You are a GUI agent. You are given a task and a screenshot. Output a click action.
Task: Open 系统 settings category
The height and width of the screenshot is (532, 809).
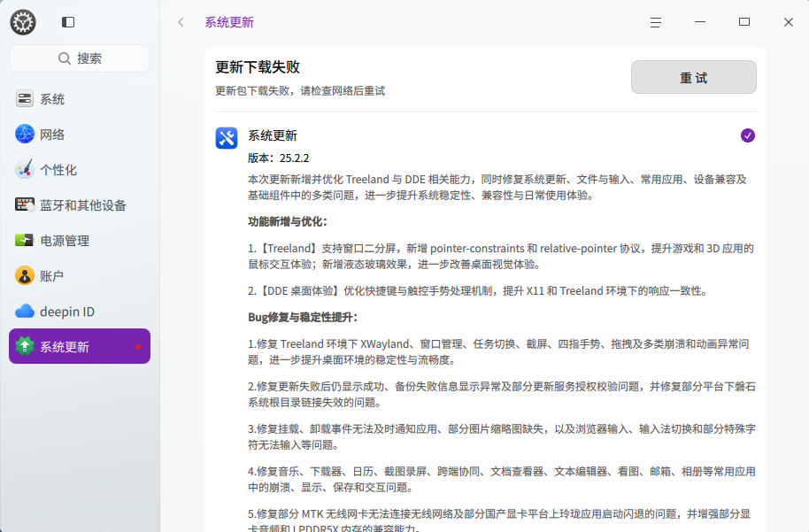click(80, 98)
